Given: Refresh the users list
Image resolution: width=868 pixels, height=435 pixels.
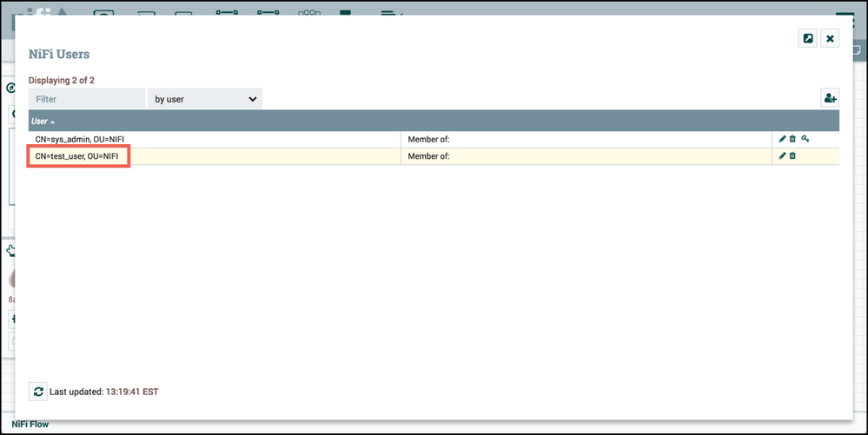Looking at the screenshot, I should (38, 392).
